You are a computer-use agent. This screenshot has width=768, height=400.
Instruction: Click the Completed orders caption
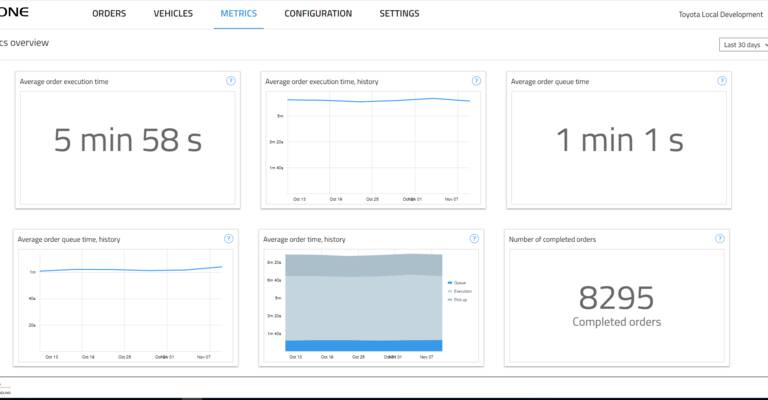click(617, 322)
